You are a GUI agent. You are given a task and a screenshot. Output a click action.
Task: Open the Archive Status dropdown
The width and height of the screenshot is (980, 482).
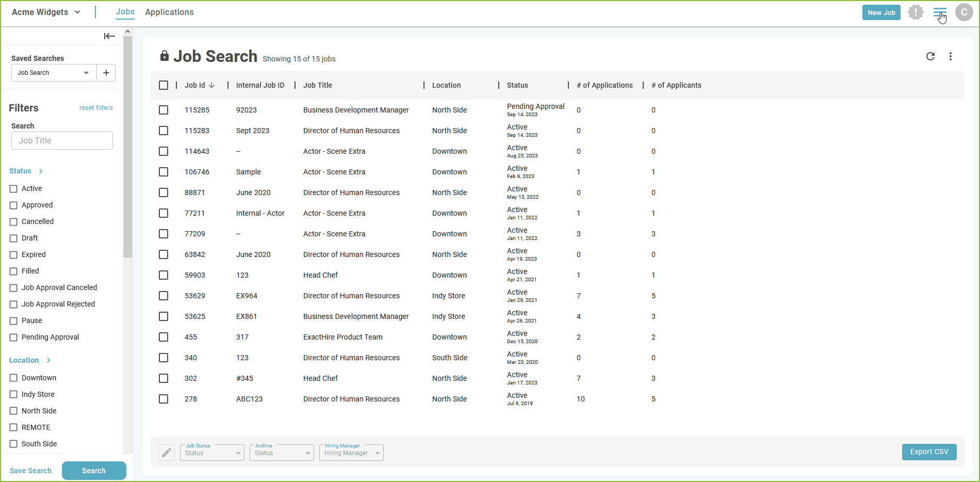click(282, 453)
